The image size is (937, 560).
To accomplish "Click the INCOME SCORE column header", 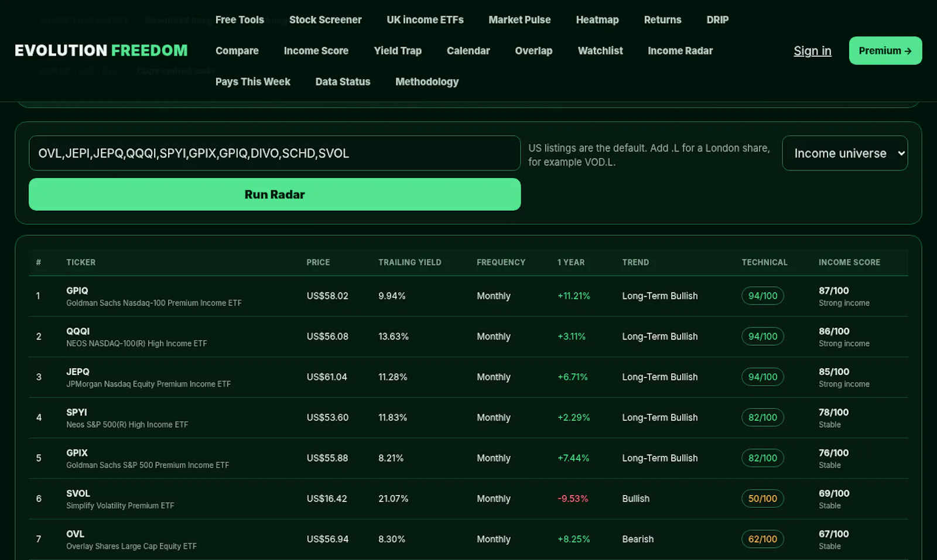I will point(849,262).
